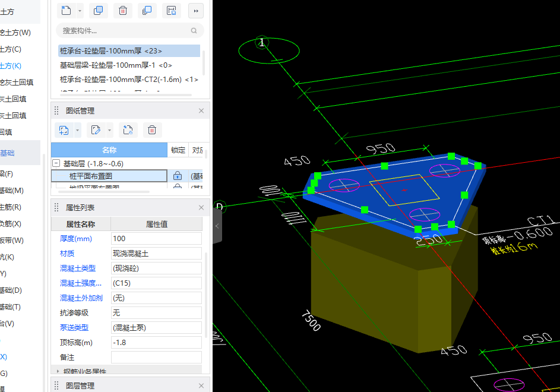This screenshot has height=392, width=560.
Task: Open the add drawing dropdown arrow
Action: [78, 130]
